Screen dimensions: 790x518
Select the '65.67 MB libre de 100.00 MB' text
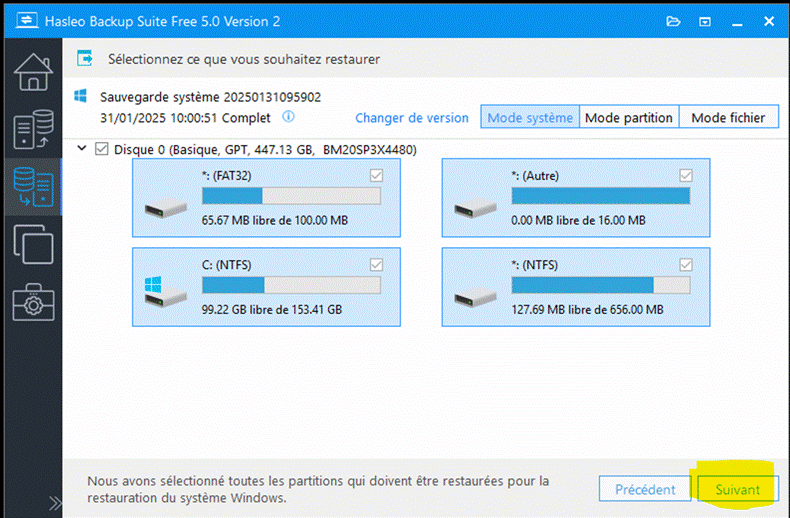point(275,220)
